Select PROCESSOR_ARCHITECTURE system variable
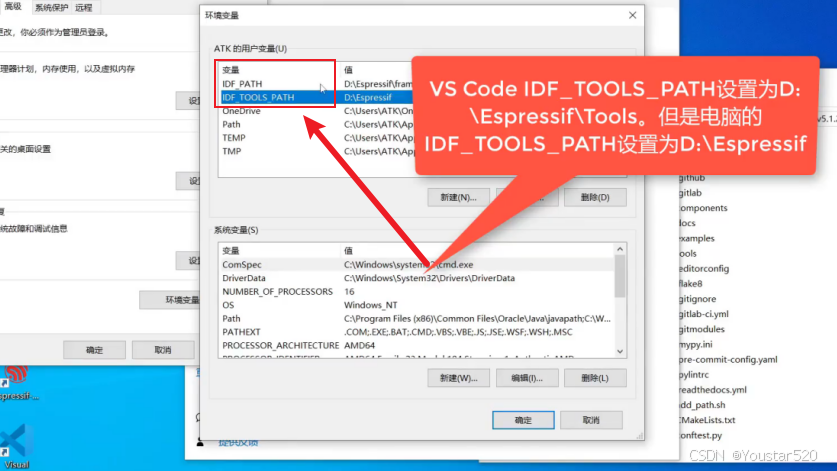837x471 pixels. point(416,346)
